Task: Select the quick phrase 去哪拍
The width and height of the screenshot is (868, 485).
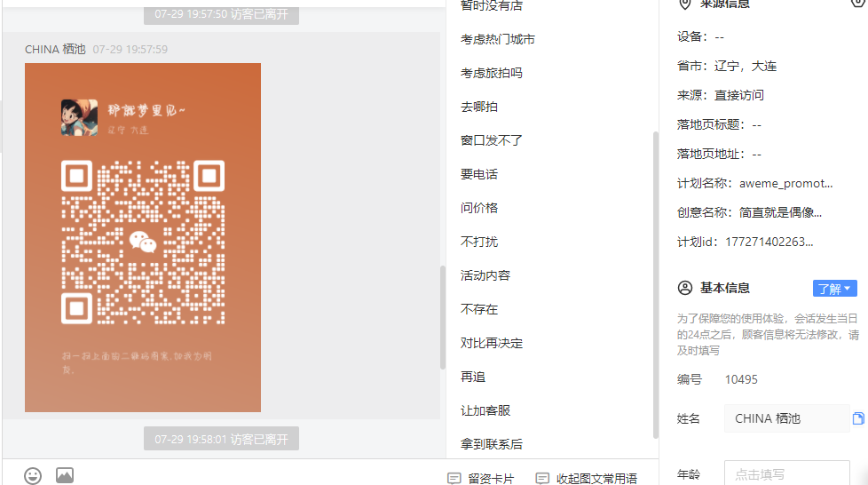Action: pyautogui.click(x=479, y=107)
